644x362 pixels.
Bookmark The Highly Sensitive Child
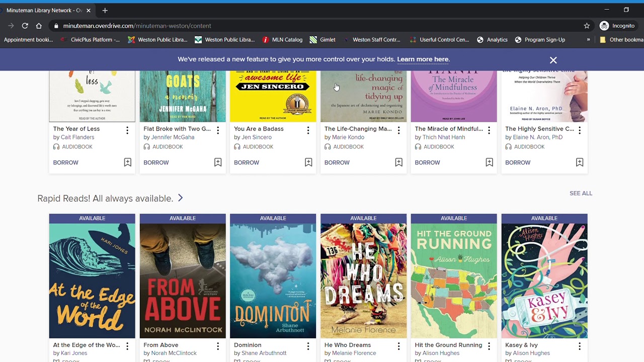tap(580, 162)
